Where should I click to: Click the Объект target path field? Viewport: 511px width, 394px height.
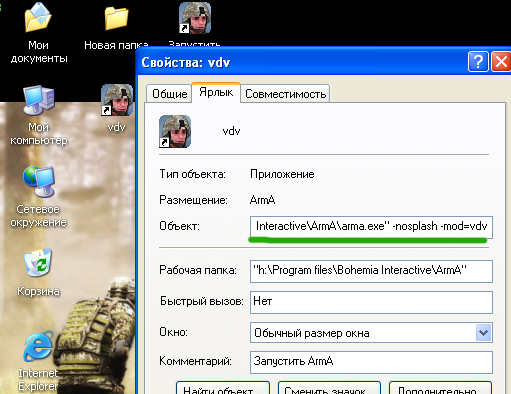(371, 227)
